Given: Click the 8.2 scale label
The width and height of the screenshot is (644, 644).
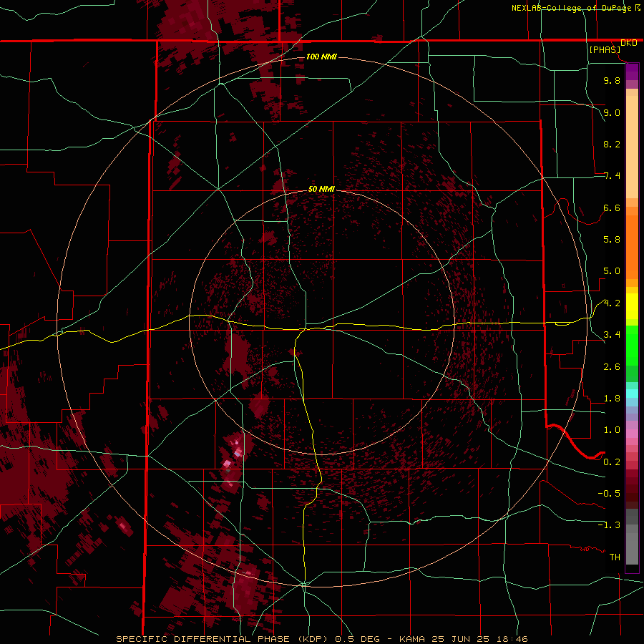Looking at the screenshot, I should (612, 144).
